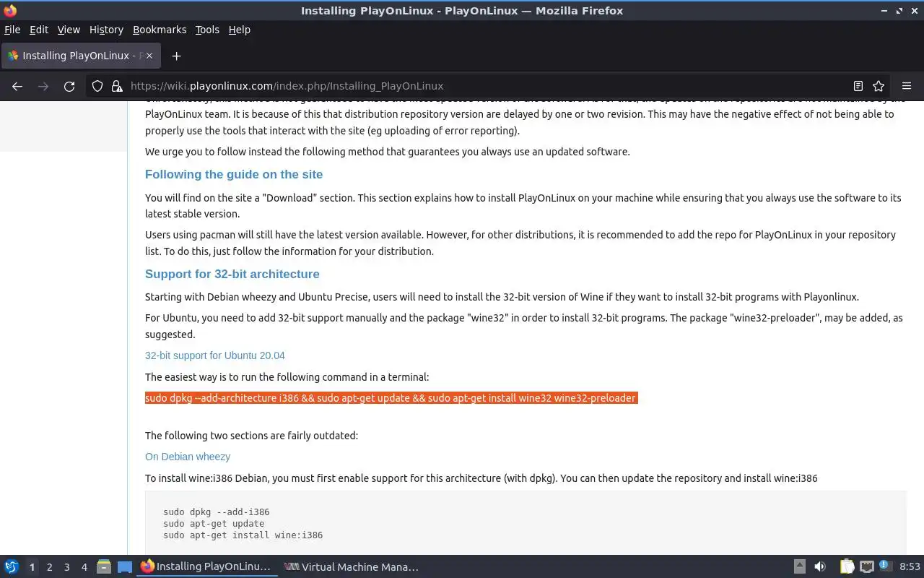Screen dimensions: 924x578
Task: Click 'Following the guide on the site' heading
Action: [234, 174]
